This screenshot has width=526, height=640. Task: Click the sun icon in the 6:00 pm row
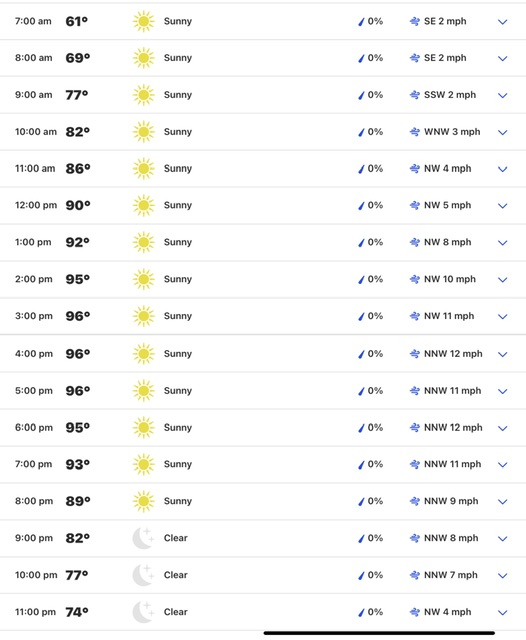pyautogui.click(x=144, y=428)
